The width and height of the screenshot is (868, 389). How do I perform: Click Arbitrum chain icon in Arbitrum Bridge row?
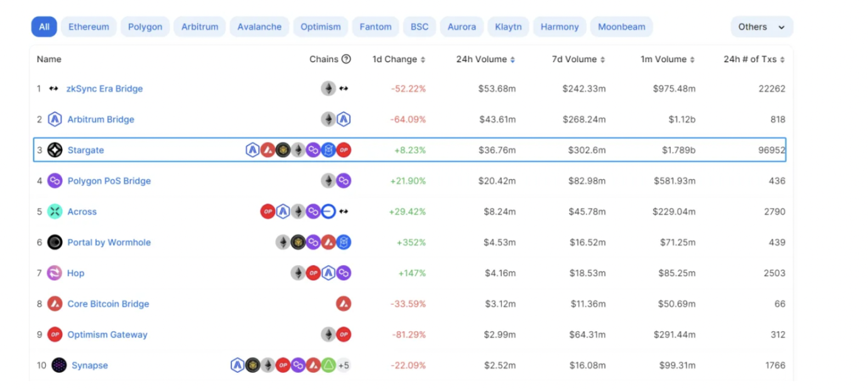(x=344, y=119)
